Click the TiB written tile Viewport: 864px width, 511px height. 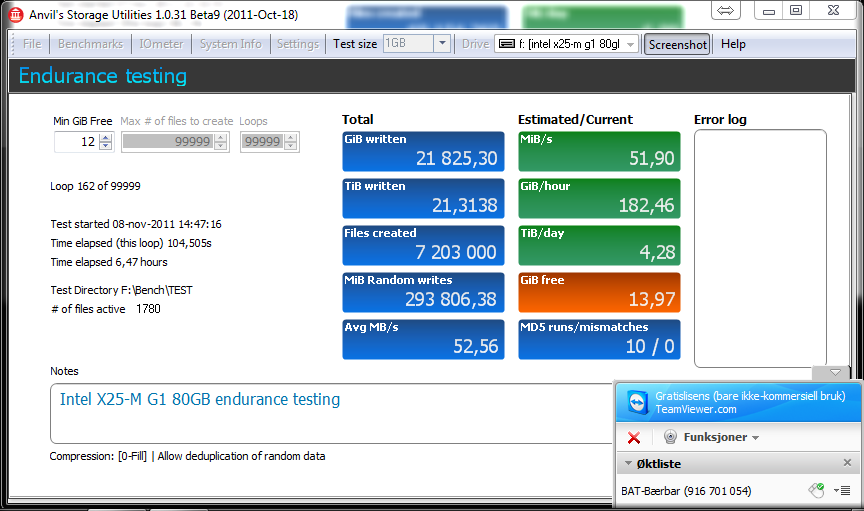[423, 198]
